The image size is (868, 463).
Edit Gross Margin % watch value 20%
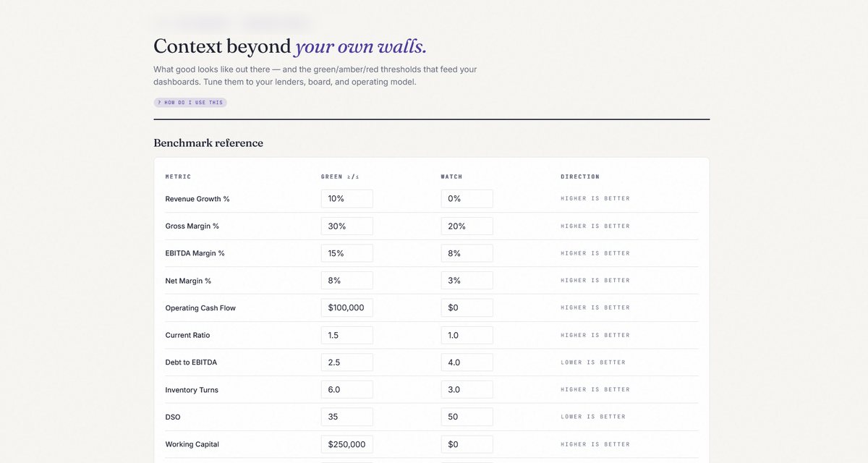coord(467,226)
